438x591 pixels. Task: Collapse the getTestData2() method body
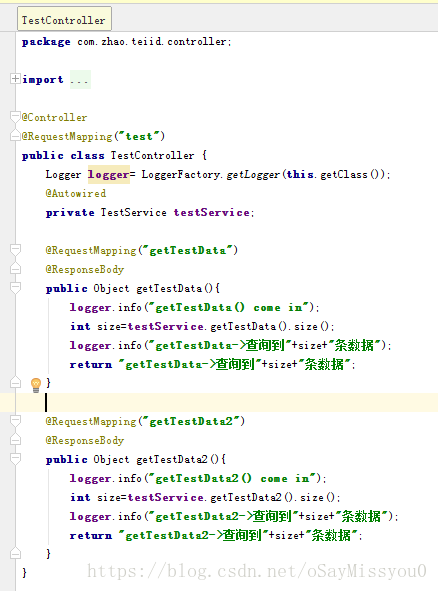[15, 459]
